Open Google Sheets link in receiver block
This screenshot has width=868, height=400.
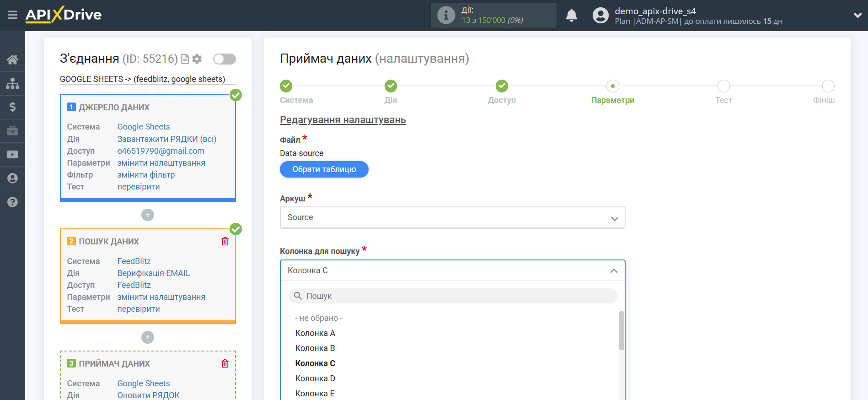(144, 384)
